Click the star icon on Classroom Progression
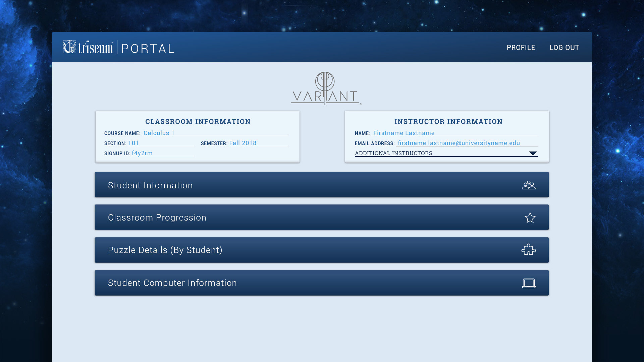 pyautogui.click(x=530, y=218)
